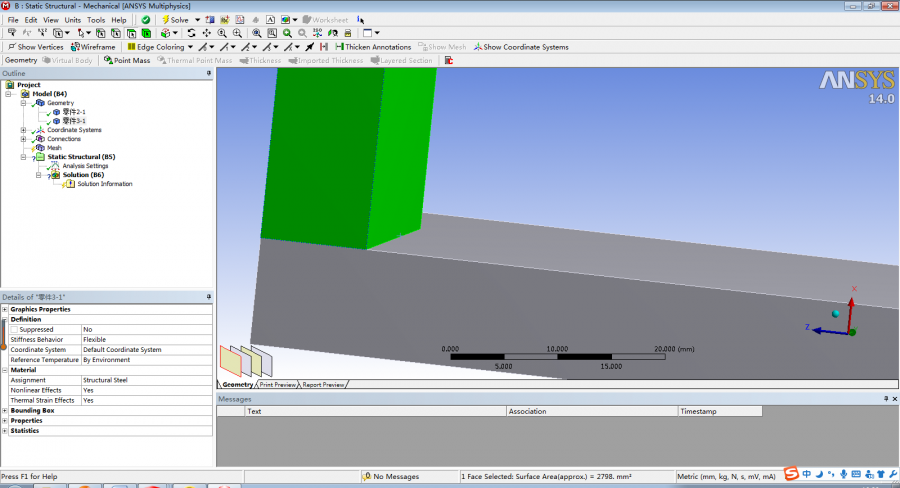Click the Mesh item in the outline
The image size is (900, 488).
coord(54,148)
